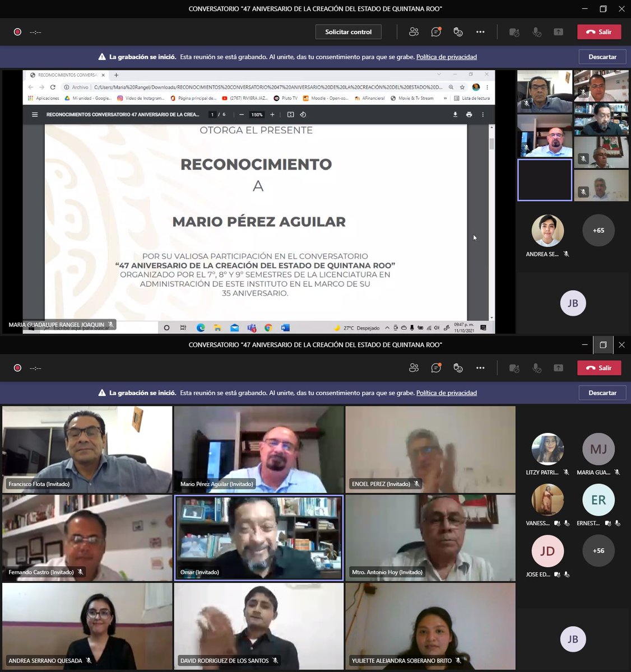Open chat in the bottom meeting window

(x=436, y=368)
